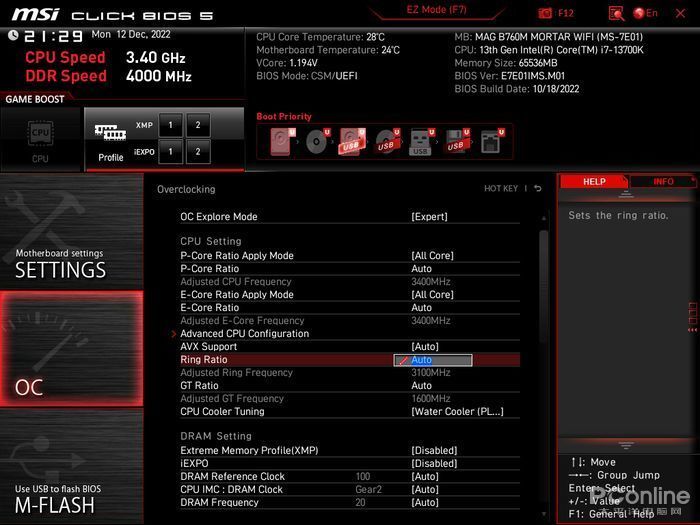The width and height of the screenshot is (700, 525).
Task: Click the DRAM Setting section header
Action: click(x=216, y=436)
